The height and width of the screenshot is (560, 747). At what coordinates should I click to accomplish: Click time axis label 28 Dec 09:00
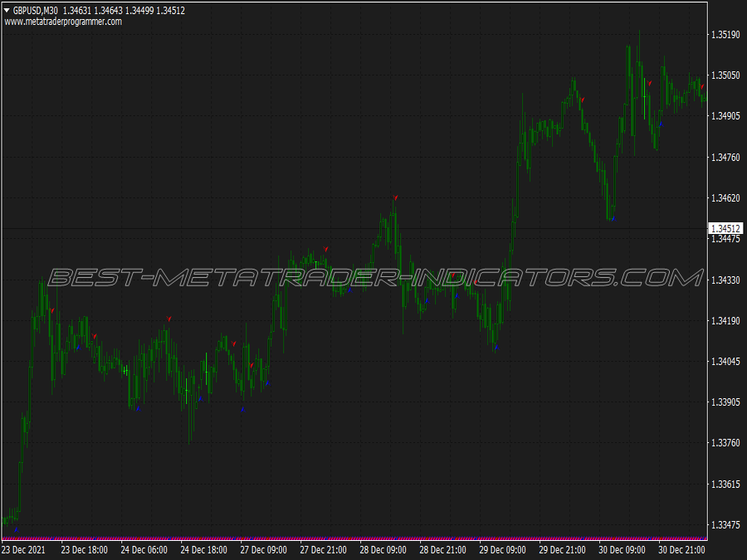383,550
